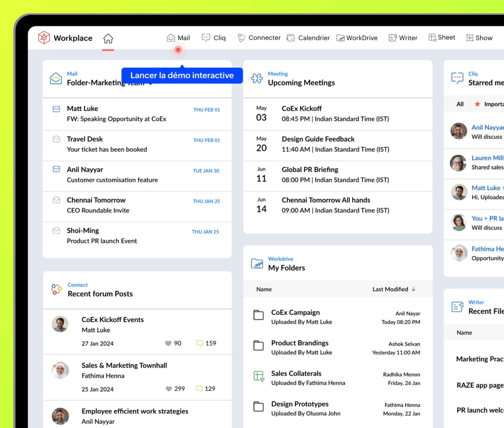Click the Meeting widget icon
Image resolution: width=504 pixels, height=428 pixels.
tap(257, 78)
